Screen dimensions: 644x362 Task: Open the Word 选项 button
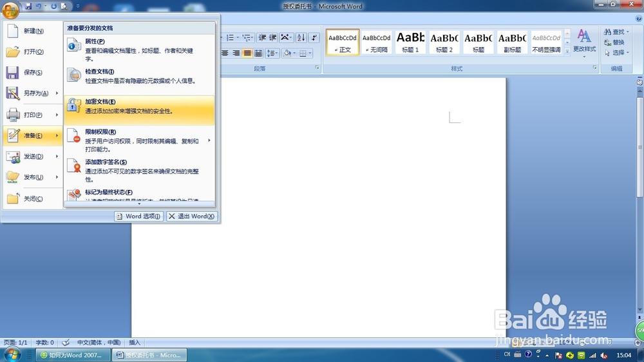[138, 216]
